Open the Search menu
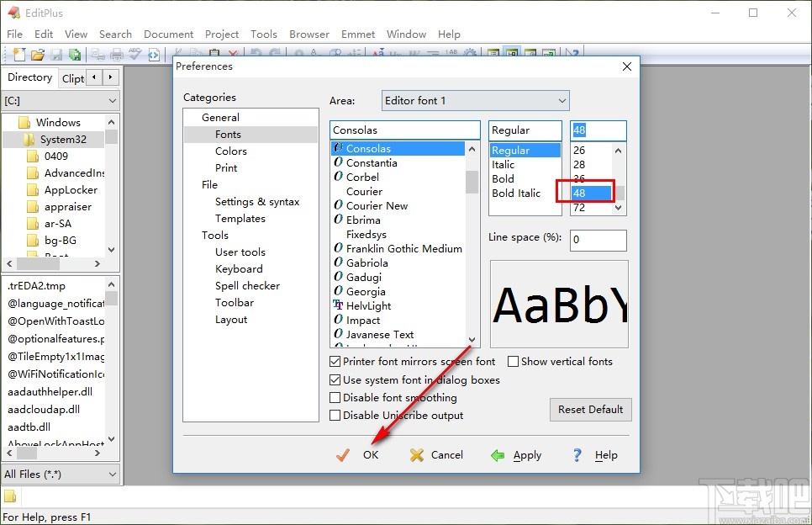The height and width of the screenshot is (525, 812). (x=115, y=34)
